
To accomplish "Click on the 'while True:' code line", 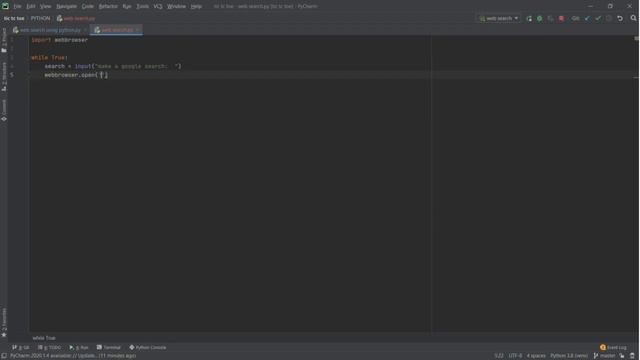I will point(49,58).
